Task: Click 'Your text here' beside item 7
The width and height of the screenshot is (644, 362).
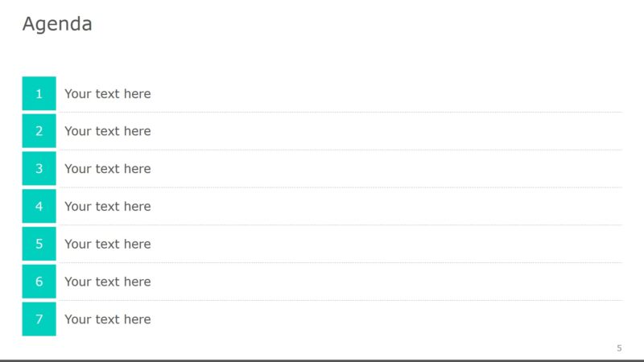Action: 108,319
